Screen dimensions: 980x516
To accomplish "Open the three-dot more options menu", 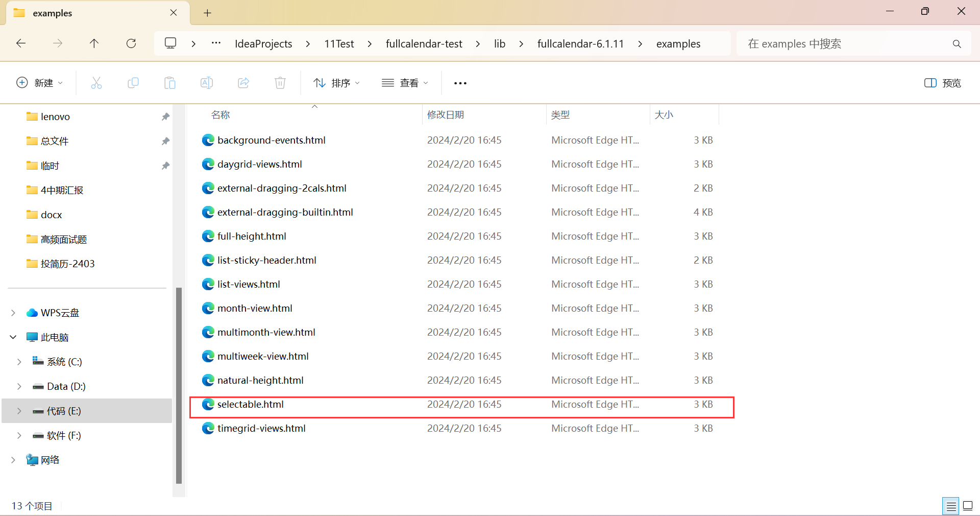I will coord(460,83).
